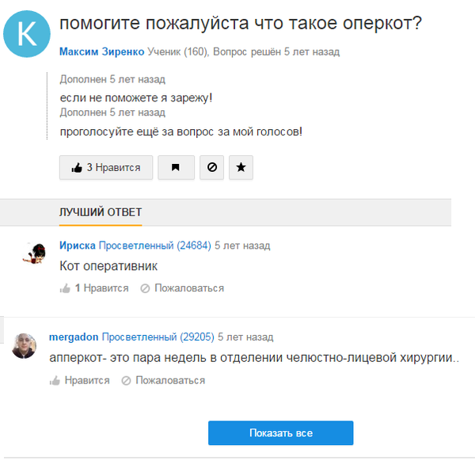This screenshot has height=476, width=475.
Task: Like mergadon's answer thumbs-up
Action: pos(55,380)
